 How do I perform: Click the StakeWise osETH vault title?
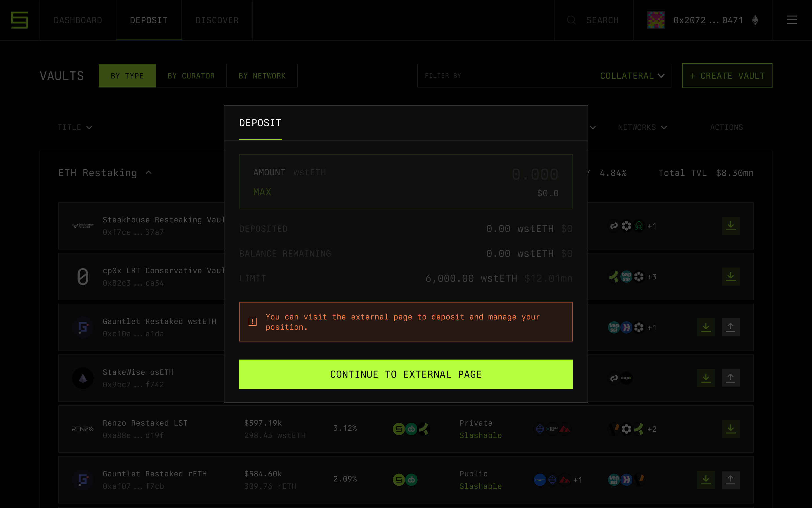[138, 372]
